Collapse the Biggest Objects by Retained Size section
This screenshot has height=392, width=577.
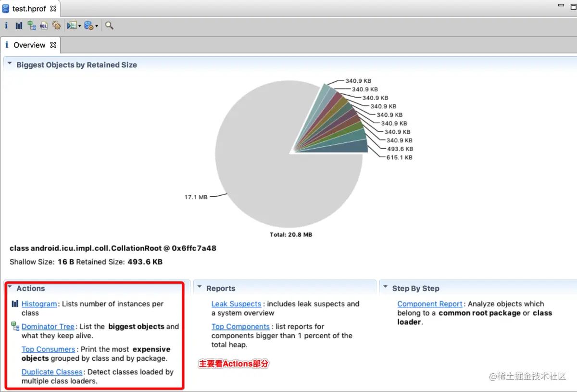(x=9, y=63)
